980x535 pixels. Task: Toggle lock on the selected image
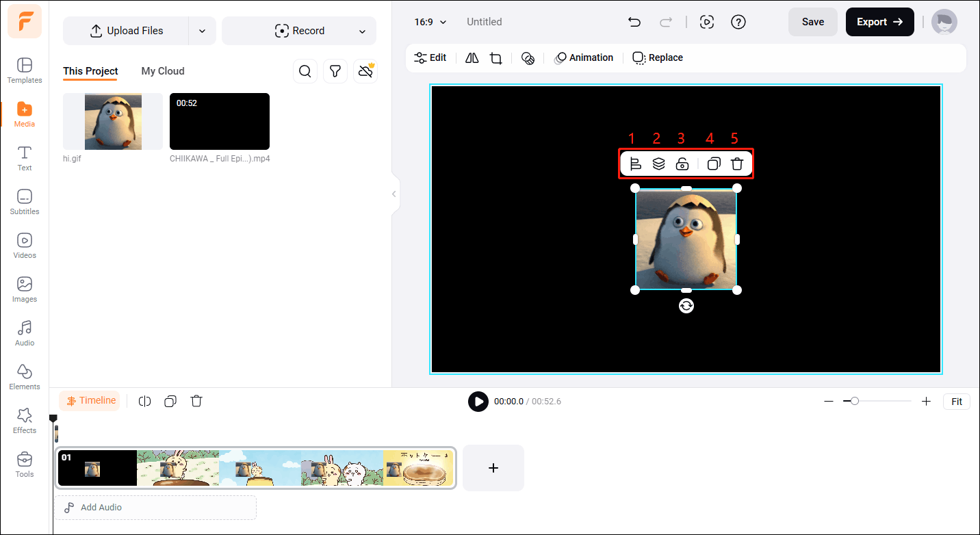tap(682, 164)
